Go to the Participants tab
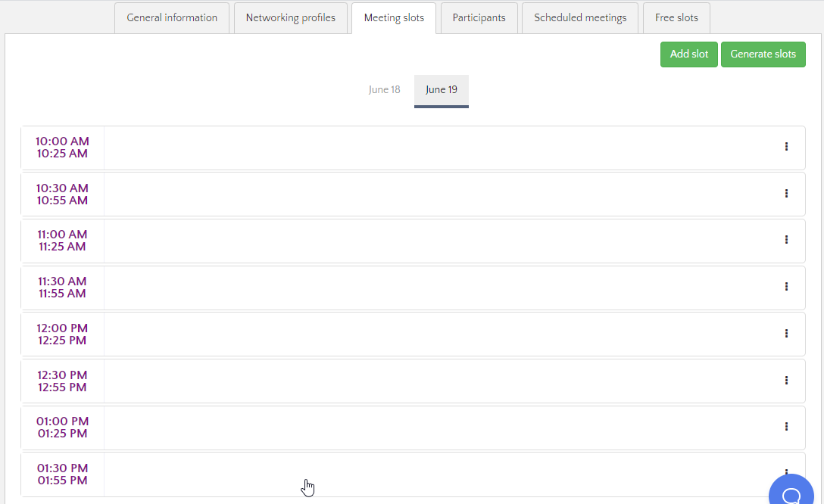 pos(479,18)
